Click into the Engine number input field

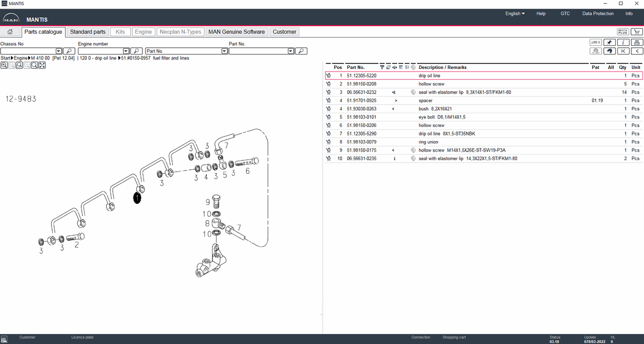point(101,51)
